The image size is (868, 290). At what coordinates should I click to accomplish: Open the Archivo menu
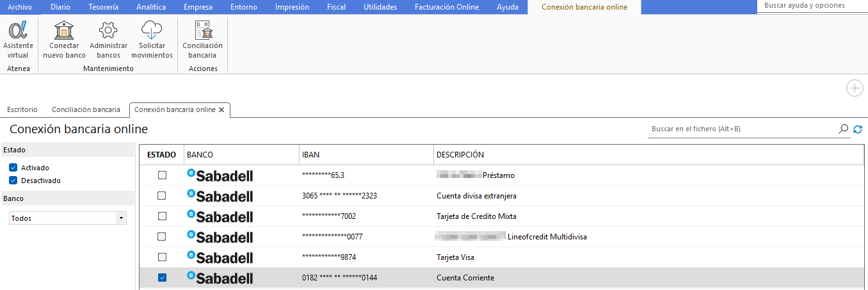coord(19,7)
